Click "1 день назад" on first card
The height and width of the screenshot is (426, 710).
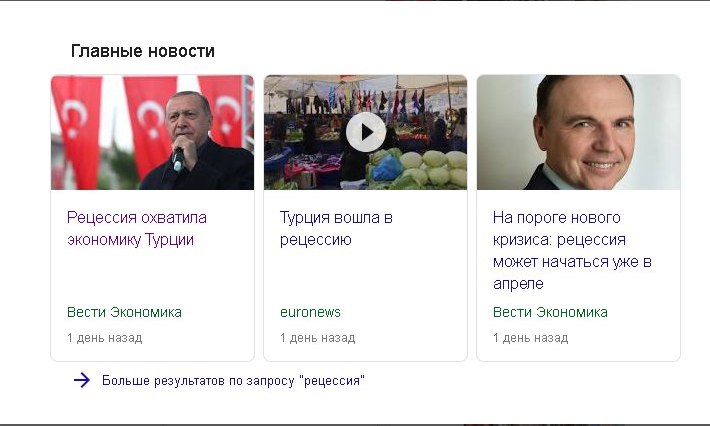(105, 338)
